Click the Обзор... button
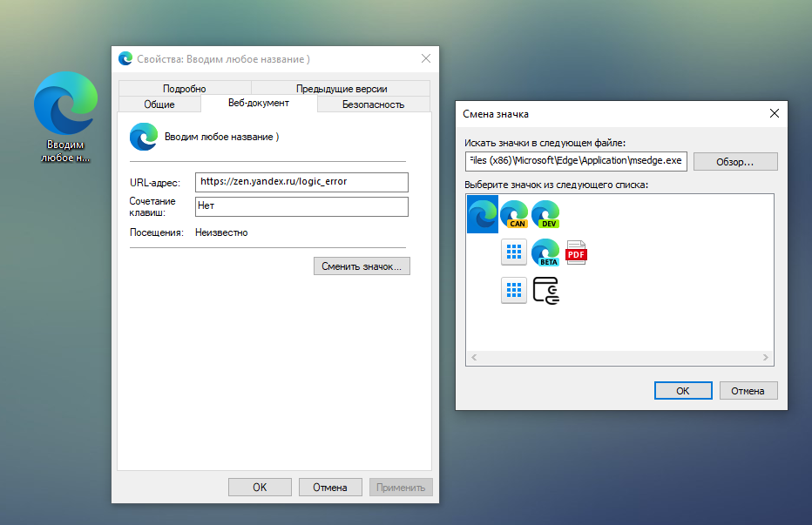The height and width of the screenshot is (525, 812). [735, 162]
